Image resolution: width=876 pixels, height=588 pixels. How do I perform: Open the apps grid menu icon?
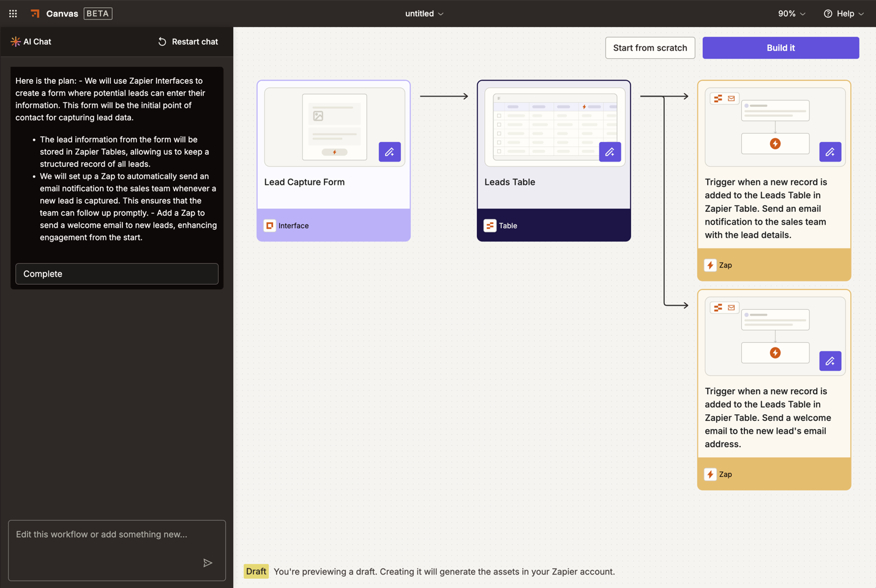pos(13,13)
